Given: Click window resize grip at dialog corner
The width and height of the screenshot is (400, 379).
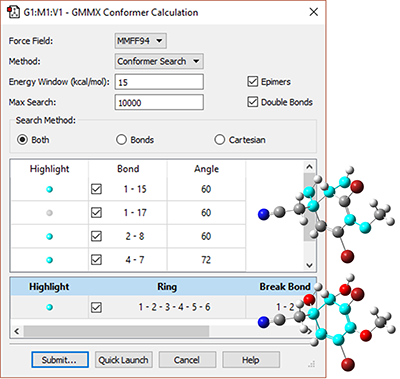Looking at the screenshot, I should pyautogui.click(x=312, y=364).
